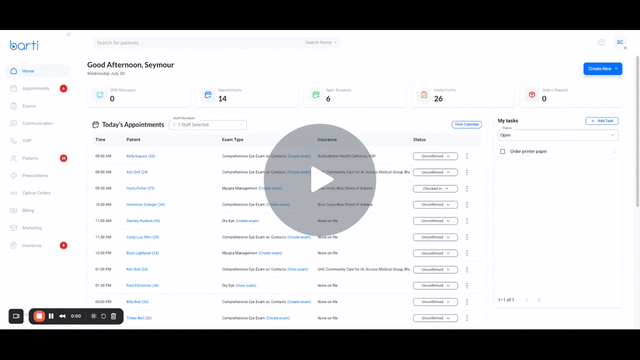Screen dimensions: 640x360
Task: Go to previous page of My tasks
Action: pyautogui.click(x=527, y=300)
